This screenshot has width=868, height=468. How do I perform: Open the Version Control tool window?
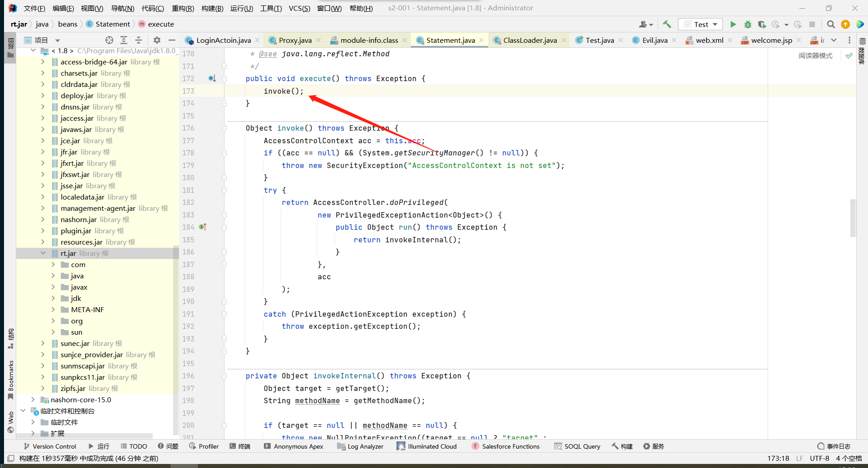[x=50, y=446]
